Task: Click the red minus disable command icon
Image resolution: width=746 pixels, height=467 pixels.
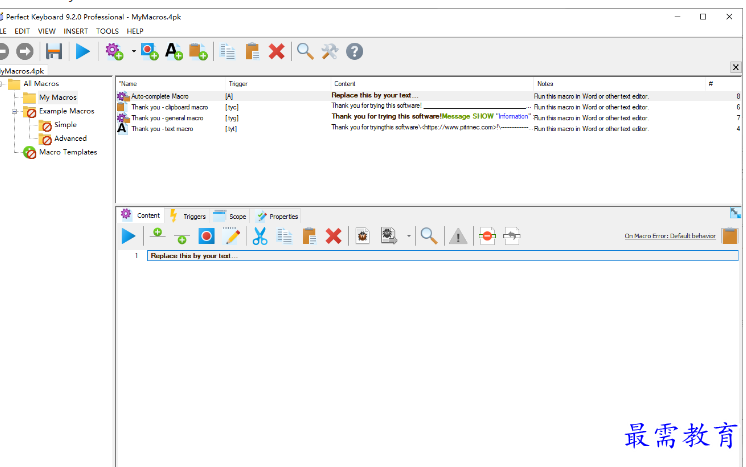Action: coord(488,236)
